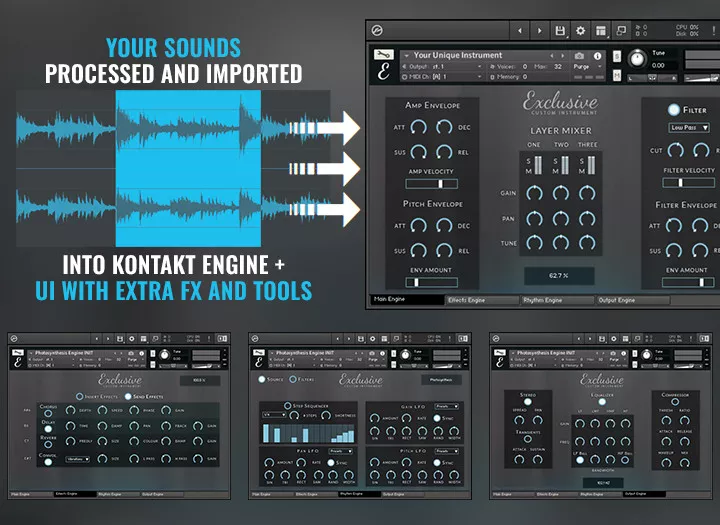Click the cursive E logo in large window

tap(383, 71)
